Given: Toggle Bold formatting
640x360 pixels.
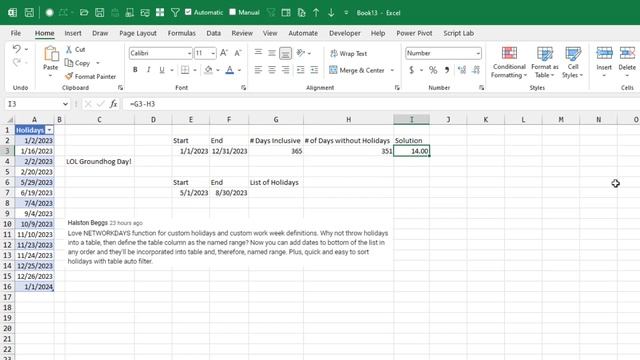Looking at the screenshot, I should 135,70.
